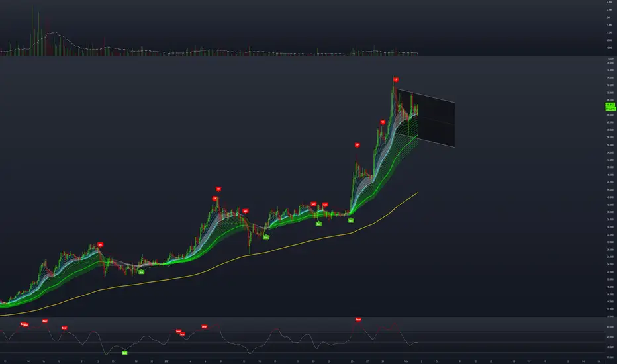Click the rightmost Buy label before the breakout
The image size is (617, 364).
pyautogui.click(x=351, y=221)
